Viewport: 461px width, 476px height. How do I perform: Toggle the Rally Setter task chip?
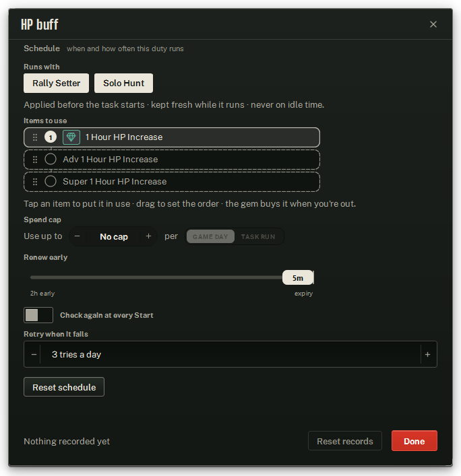click(56, 83)
